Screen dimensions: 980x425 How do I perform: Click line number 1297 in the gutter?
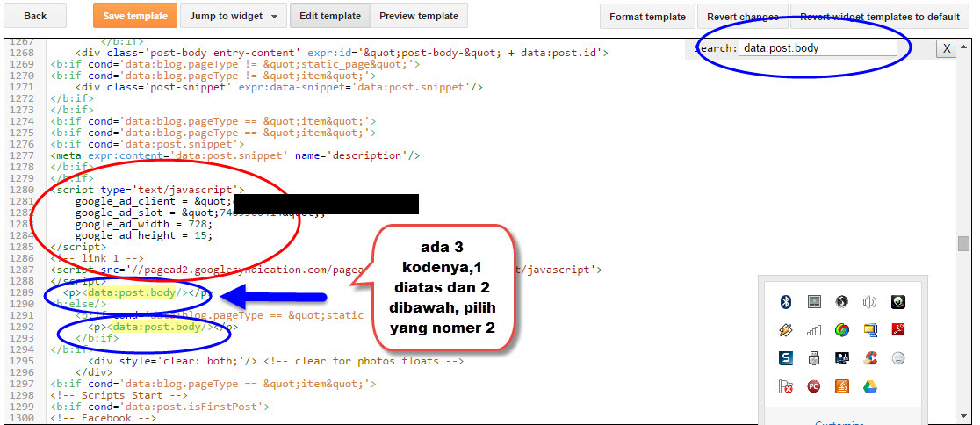coord(22,384)
